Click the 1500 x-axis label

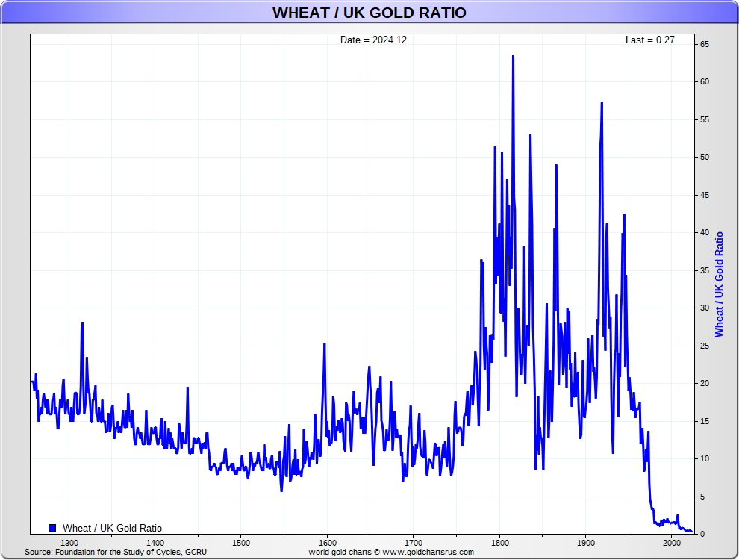[241, 543]
